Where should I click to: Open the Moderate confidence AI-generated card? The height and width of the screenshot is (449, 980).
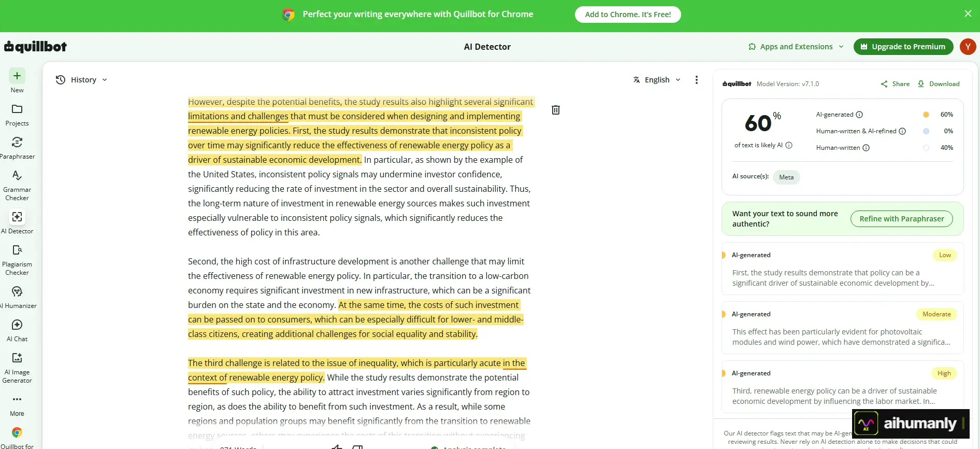click(842, 328)
